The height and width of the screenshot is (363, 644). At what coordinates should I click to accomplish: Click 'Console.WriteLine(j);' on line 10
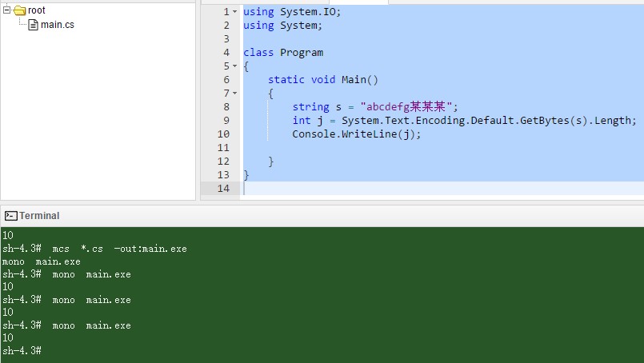click(x=357, y=134)
